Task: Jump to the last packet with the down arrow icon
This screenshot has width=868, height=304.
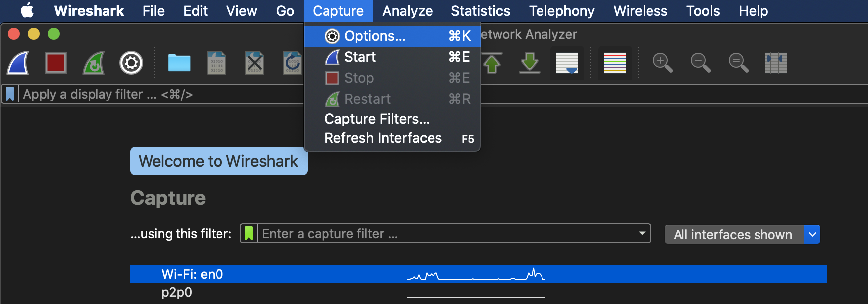Action: [529, 63]
